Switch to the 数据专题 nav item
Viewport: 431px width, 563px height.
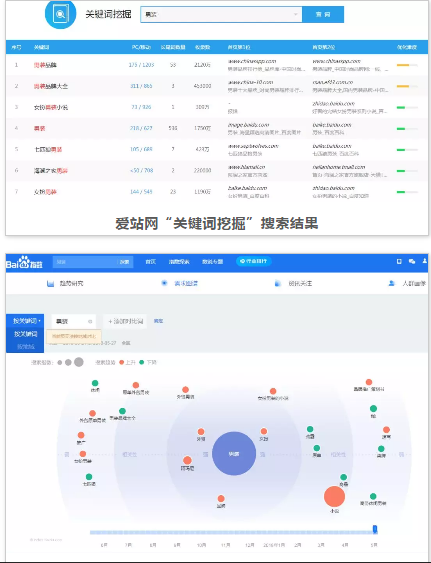tap(212, 261)
